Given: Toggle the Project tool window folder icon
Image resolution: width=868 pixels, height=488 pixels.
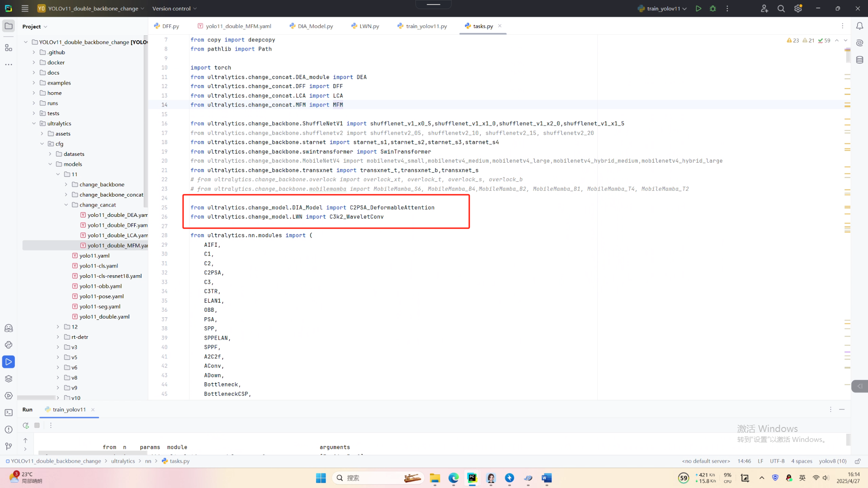Looking at the screenshot, I should [9, 26].
